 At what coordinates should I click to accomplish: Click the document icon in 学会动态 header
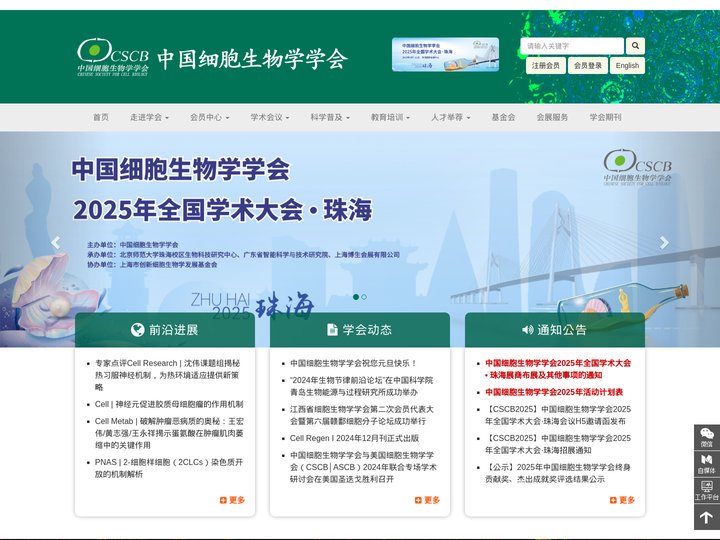332,330
